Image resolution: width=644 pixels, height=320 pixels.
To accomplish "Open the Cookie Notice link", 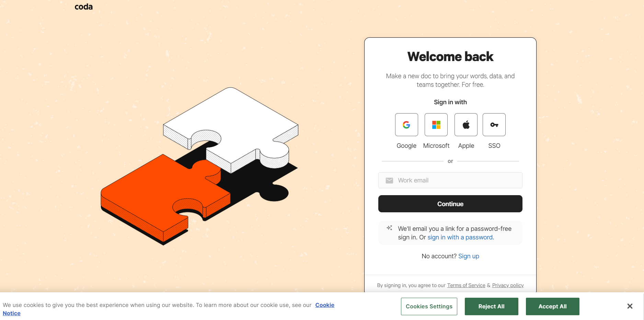I will click(325, 305).
